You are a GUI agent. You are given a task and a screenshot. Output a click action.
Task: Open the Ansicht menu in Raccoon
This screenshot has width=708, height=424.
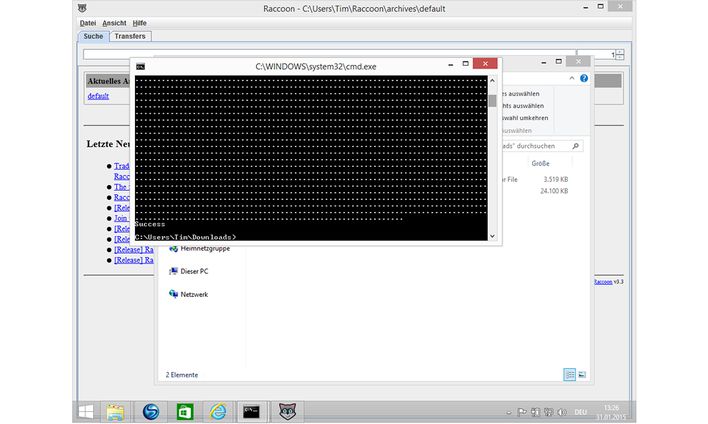tap(114, 23)
